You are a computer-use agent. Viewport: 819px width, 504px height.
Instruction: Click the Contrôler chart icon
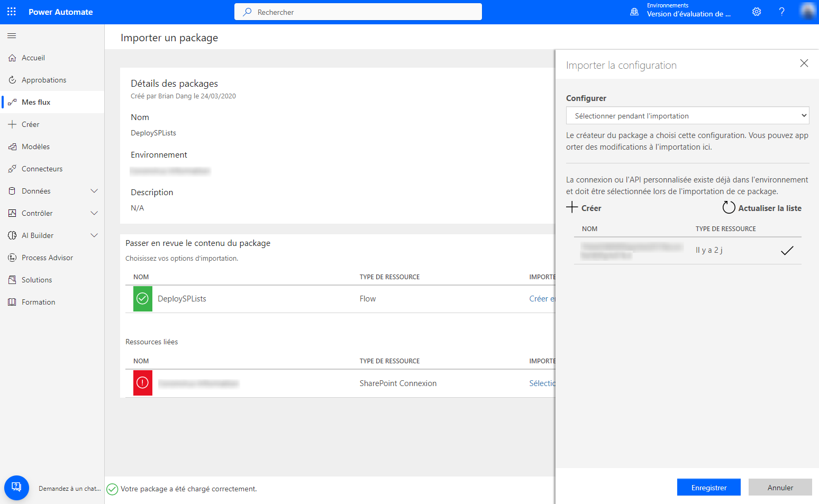[12, 213]
